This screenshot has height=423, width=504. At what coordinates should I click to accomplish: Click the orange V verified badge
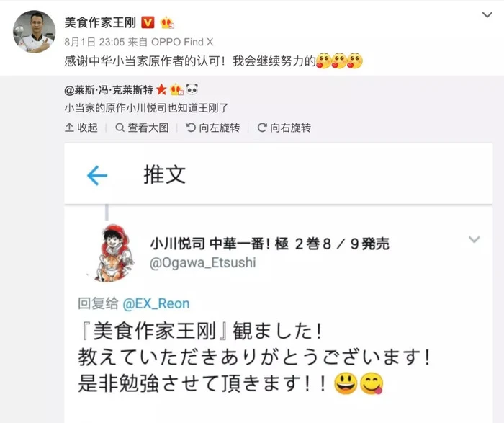148,22
